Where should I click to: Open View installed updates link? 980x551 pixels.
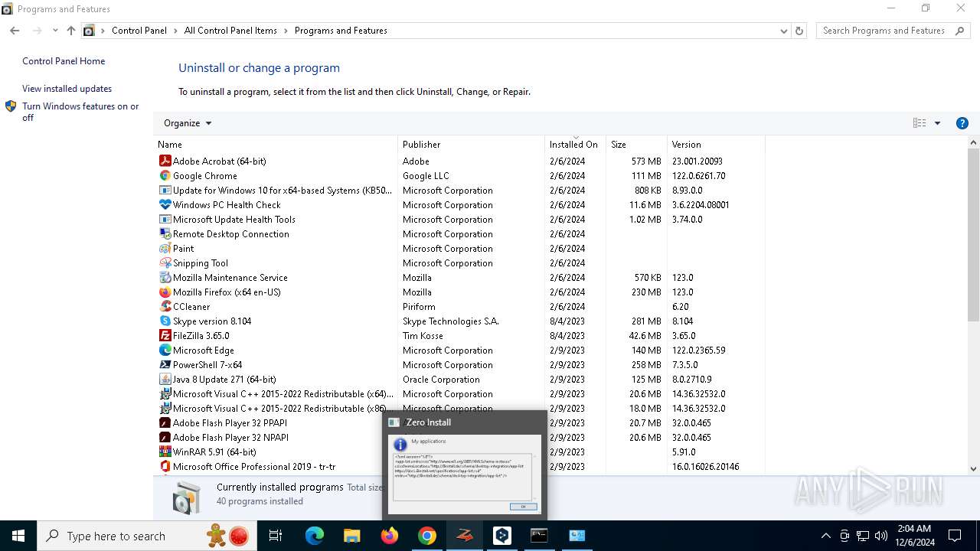pos(67,89)
